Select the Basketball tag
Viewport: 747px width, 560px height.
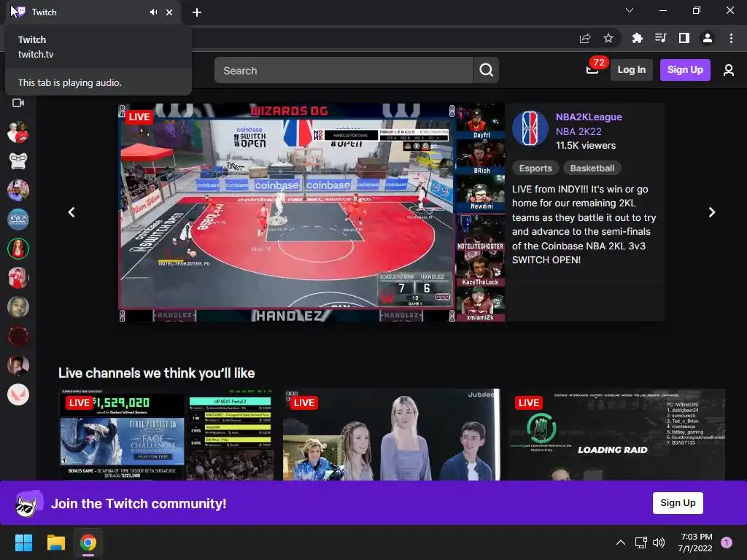pos(592,168)
